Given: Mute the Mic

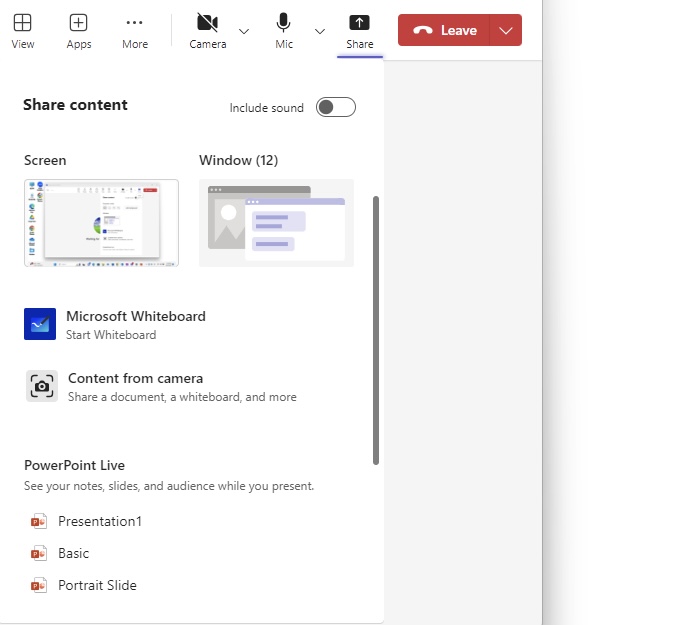Looking at the screenshot, I should [284, 31].
